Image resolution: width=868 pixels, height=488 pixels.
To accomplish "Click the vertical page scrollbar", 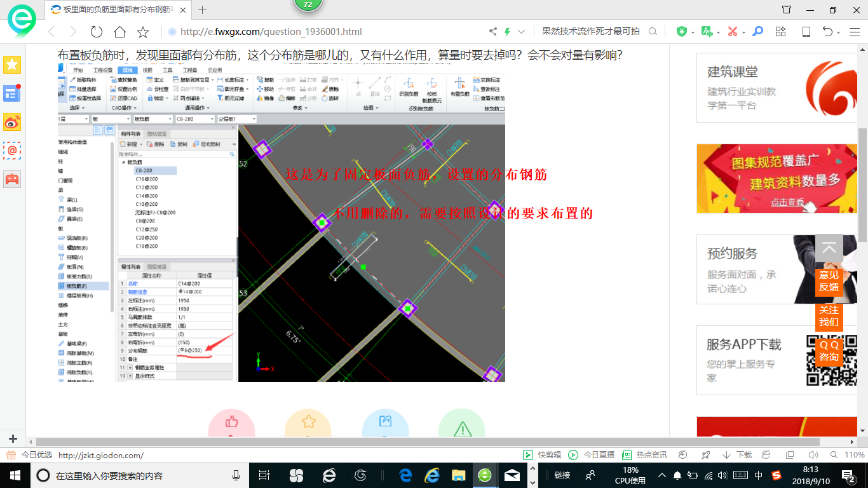I will 863,184.
